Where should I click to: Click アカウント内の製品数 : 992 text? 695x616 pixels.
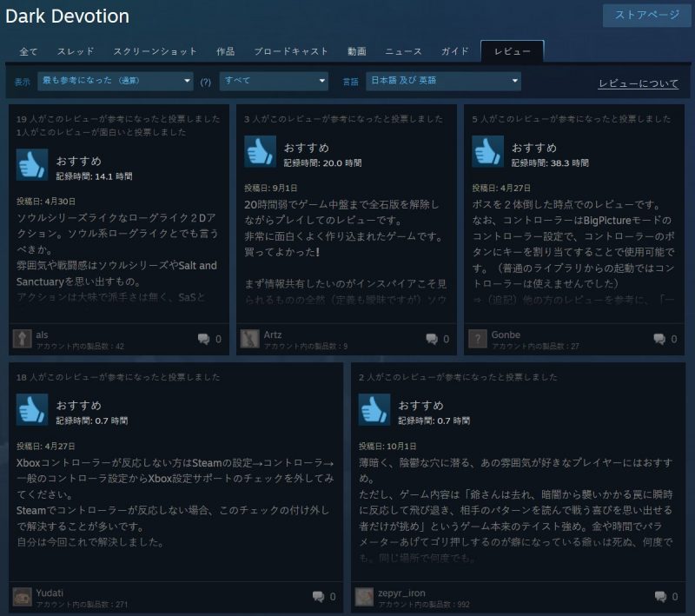coord(424,605)
